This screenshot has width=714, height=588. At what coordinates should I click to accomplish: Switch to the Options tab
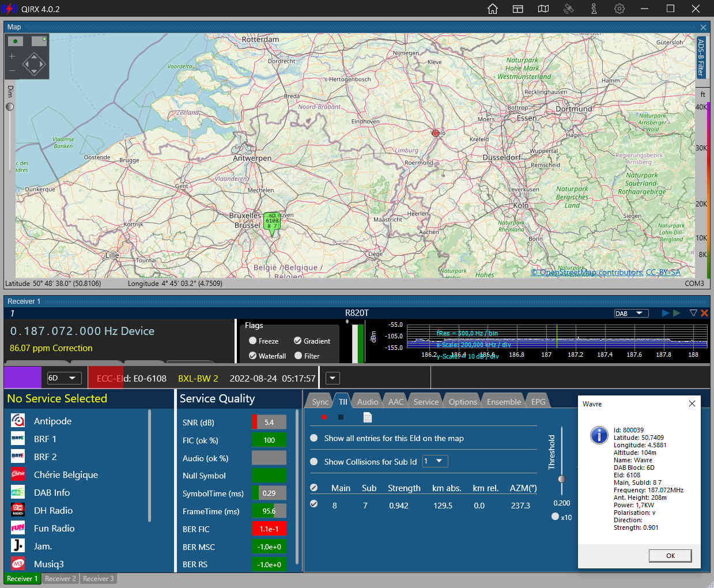pos(463,402)
